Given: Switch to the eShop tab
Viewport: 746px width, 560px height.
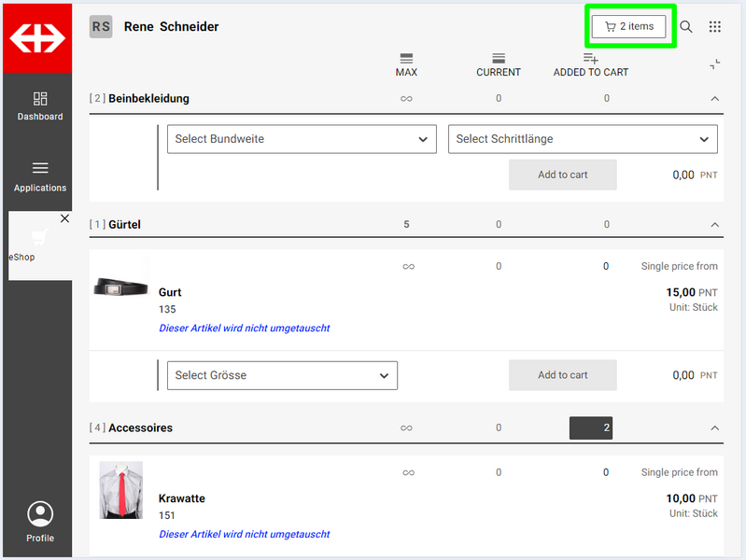Looking at the screenshot, I should point(35,246).
